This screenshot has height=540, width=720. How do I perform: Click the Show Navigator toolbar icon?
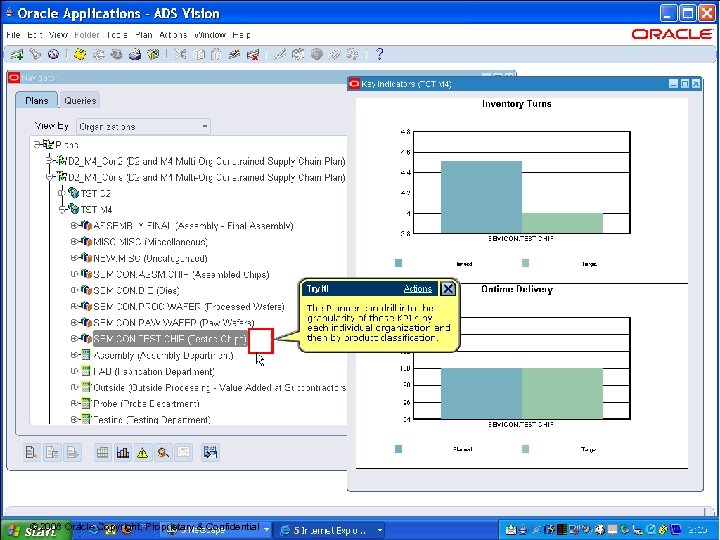[x=54, y=55]
